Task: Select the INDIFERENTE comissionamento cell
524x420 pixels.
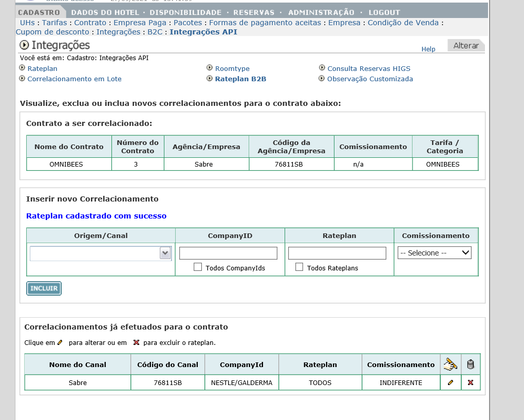Action: pyautogui.click(x=401, y=382)
